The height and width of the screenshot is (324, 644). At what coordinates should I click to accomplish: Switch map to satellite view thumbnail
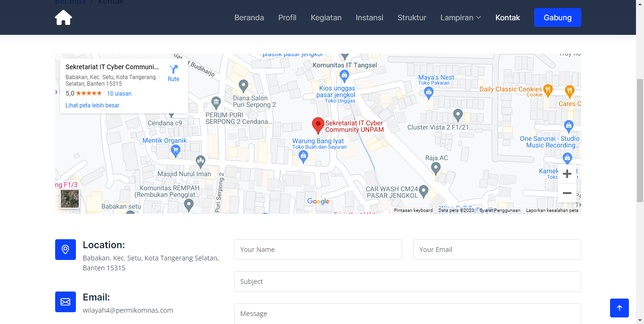pyautogui.click(x=70, y=199)
